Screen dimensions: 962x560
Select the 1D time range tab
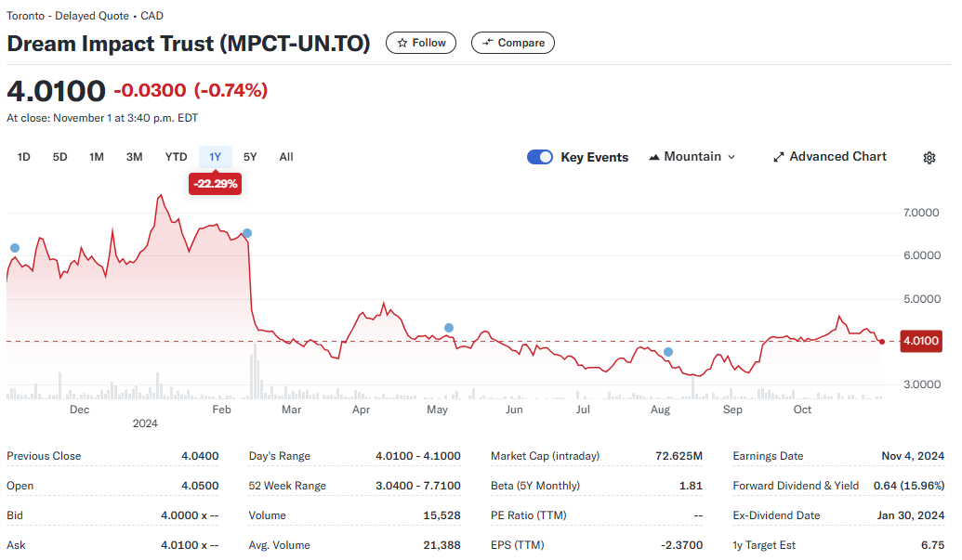pos(24,157)
